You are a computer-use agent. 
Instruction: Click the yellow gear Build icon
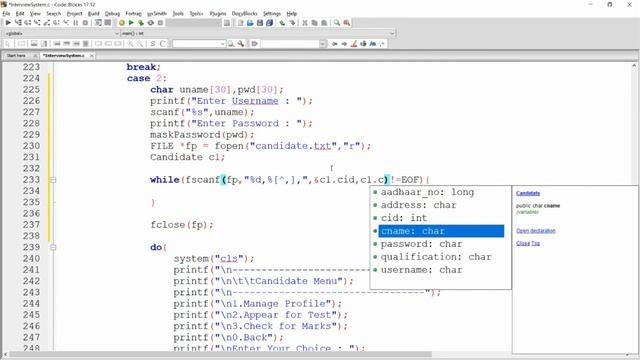pos(122,23)
